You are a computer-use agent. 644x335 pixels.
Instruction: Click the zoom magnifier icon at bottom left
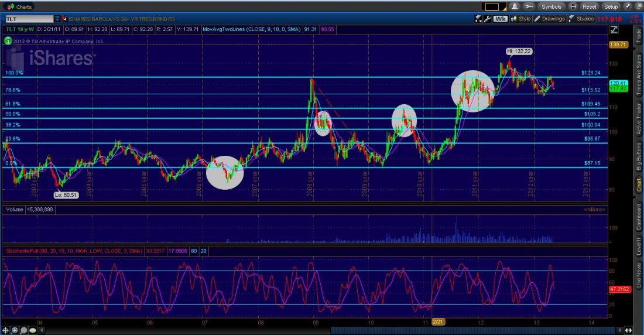click(x=15, y=330)
